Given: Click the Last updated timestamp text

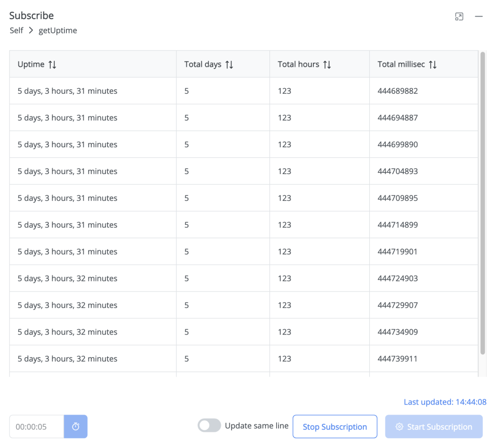Looking at the screenshot, I should [x=445, y=402].
